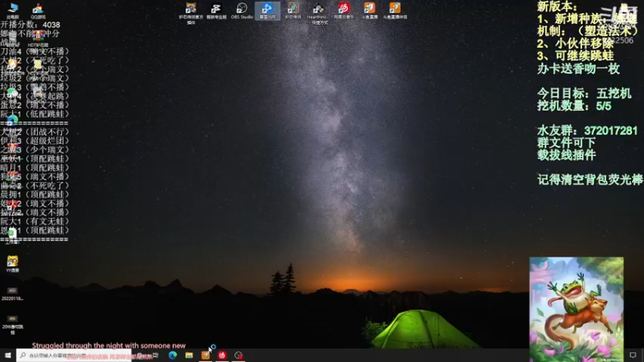This screenshot has height=362, width=644.
Task: Open the Hearthstone legend game shortcut
Action: pos(293,10)
